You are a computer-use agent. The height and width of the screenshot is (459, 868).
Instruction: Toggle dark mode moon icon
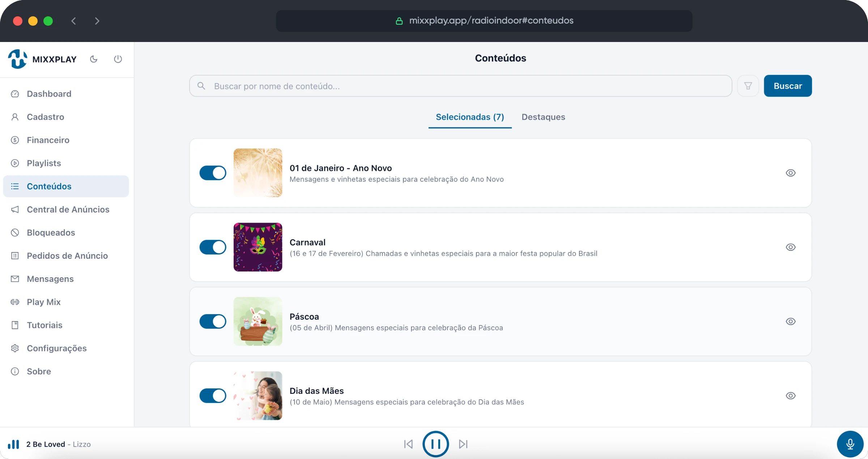94,59
